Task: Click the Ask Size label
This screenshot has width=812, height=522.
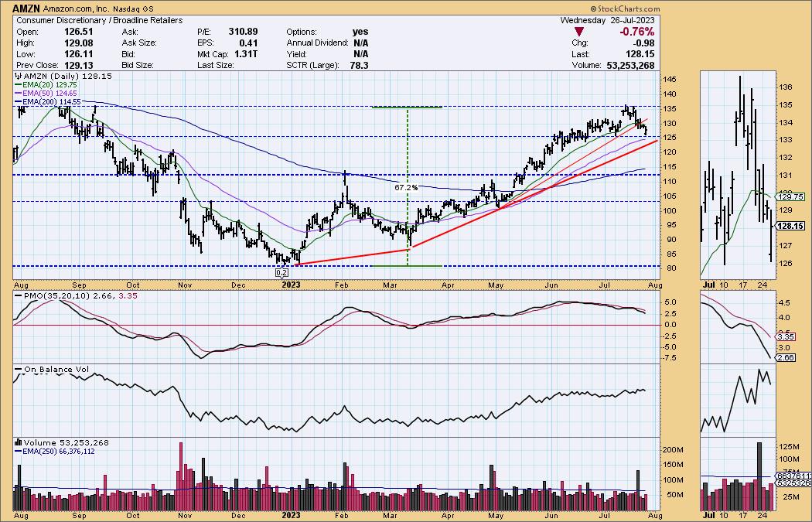Action: coord(138,43)
